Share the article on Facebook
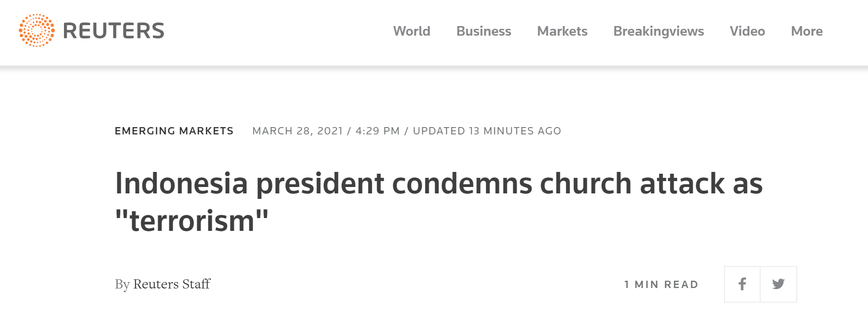The height and width of the screenshot is (315, 868). pyautogui.click(x=742, y=284)
